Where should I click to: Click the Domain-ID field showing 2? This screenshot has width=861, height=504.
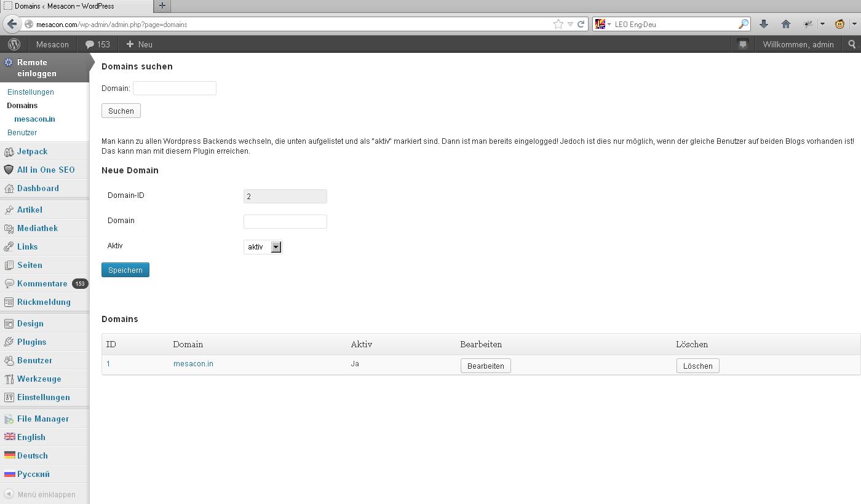285,197
